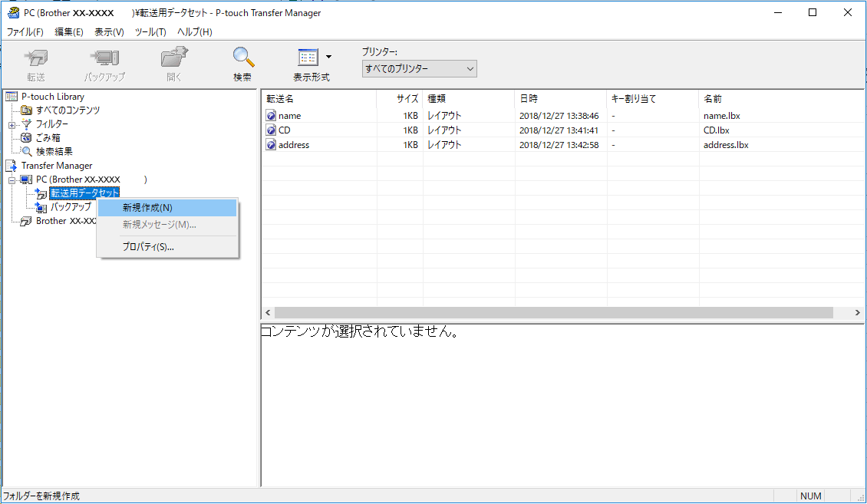Screen dimensions: 867x504
Task: Click date 2018/12/27 13:42:58
Action: tap(559, 145)
